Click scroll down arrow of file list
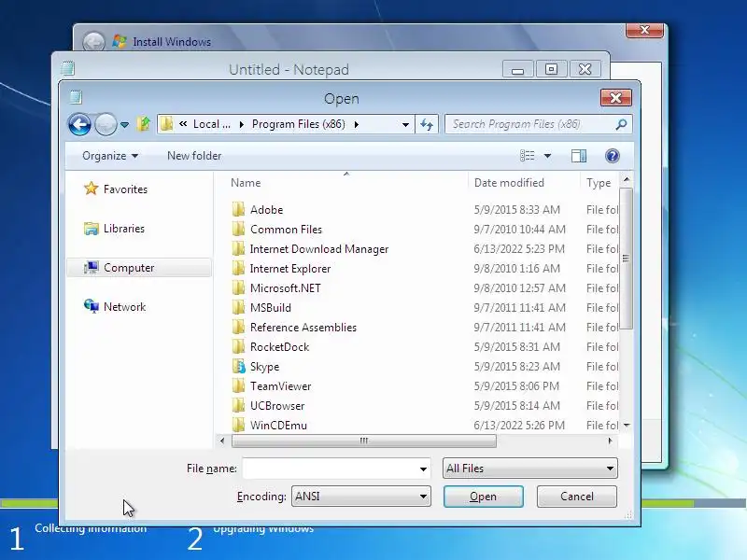This screenshot has height=560, width=747. point(627,426)
